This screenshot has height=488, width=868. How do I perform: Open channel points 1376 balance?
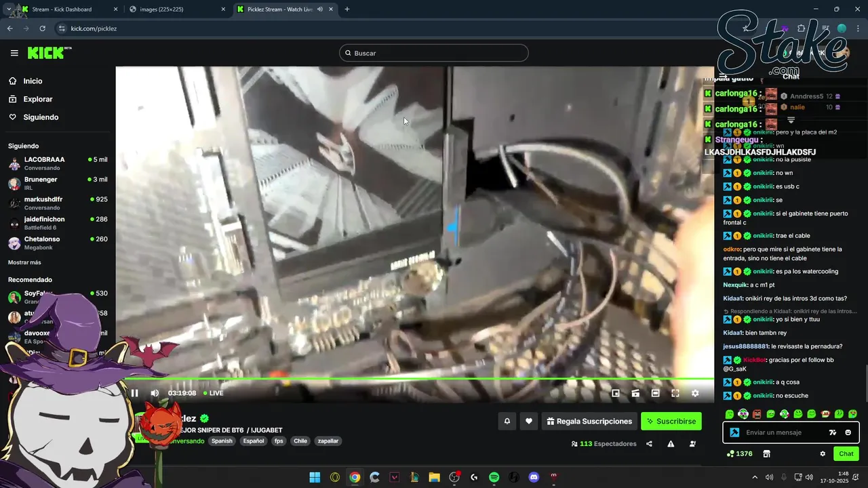coord(739,453)
